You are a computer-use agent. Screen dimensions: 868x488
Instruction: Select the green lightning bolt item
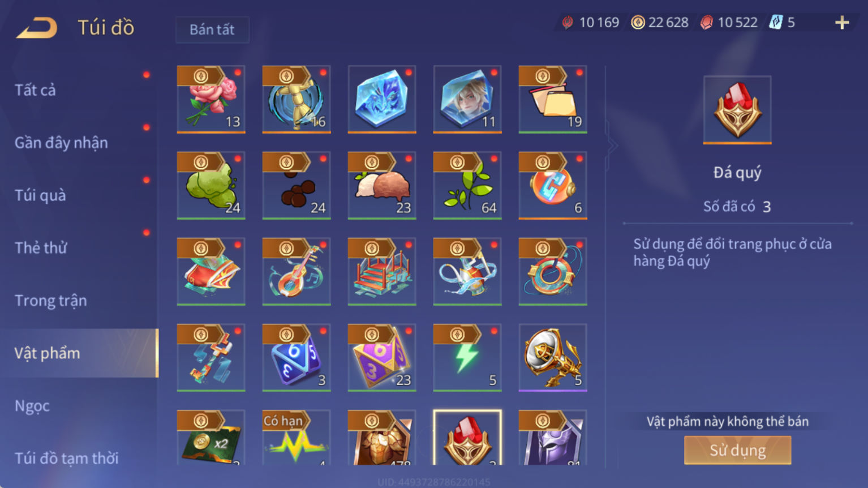(x=467, y=357)
